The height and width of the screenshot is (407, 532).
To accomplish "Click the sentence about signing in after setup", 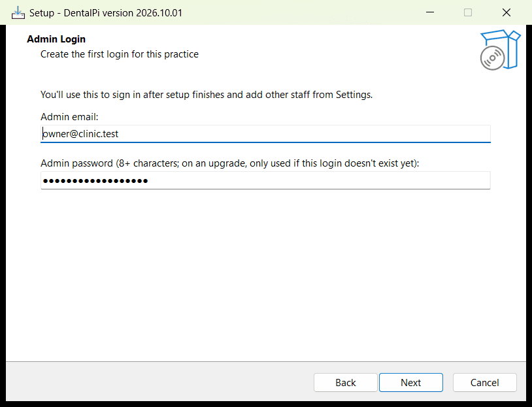I will coord(207,95).
